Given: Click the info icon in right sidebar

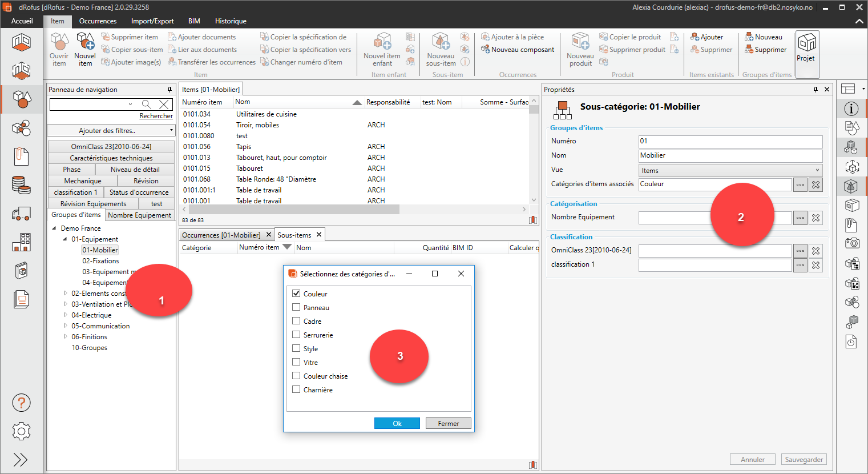Looking at the screenshot, I should click(851, 109).
